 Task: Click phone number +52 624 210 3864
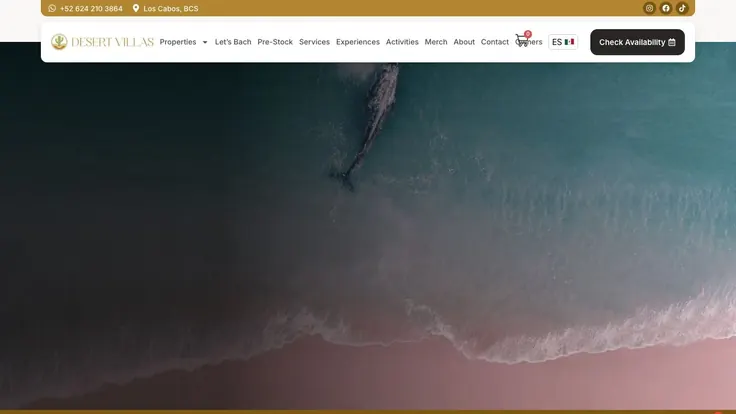[x=91, y=8]
